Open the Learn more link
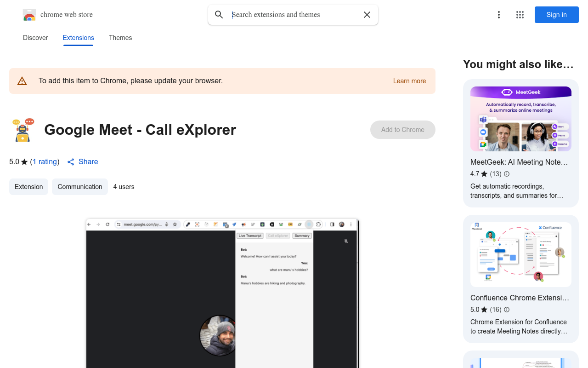Screen dimensions: 588x368 tap(409, 81)
